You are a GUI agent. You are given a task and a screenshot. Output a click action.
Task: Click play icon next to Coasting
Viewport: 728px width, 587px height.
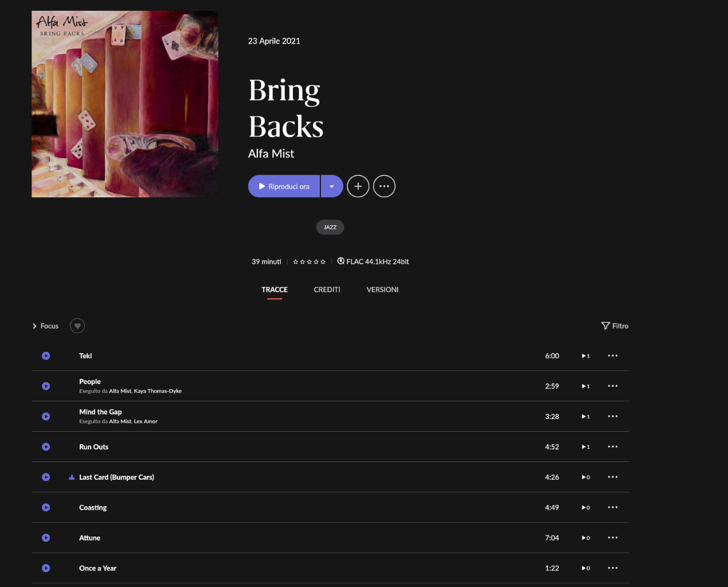(46, 508)
